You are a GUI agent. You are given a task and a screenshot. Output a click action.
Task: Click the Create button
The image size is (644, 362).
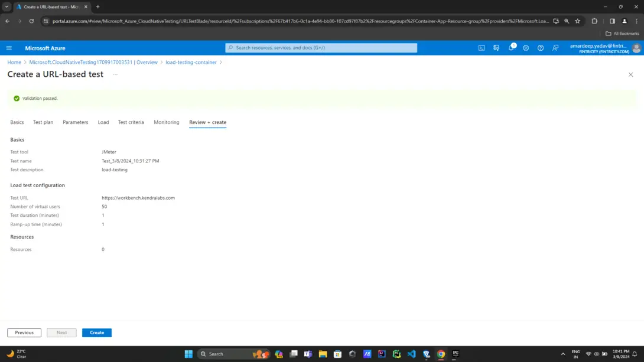click(96, 332)
